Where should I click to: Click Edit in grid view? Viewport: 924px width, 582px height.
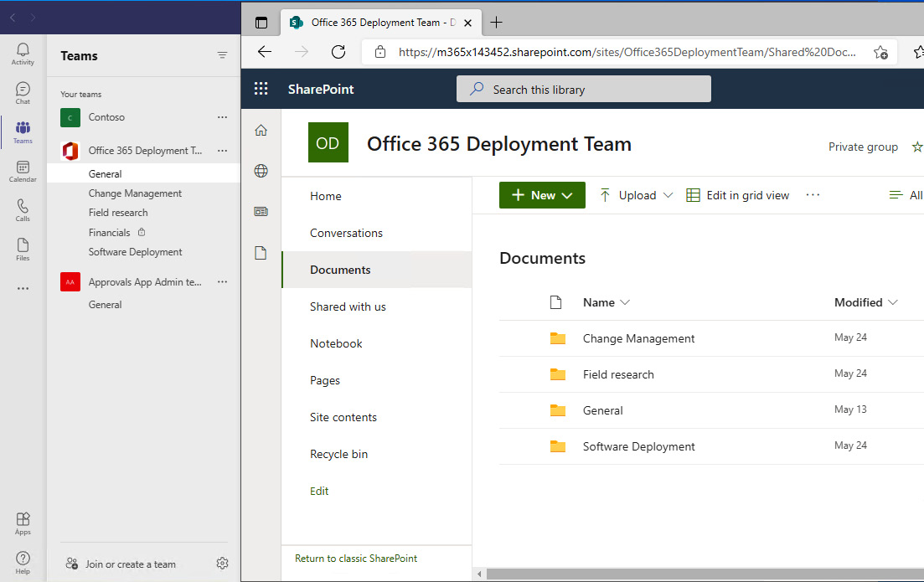point(738,195)
